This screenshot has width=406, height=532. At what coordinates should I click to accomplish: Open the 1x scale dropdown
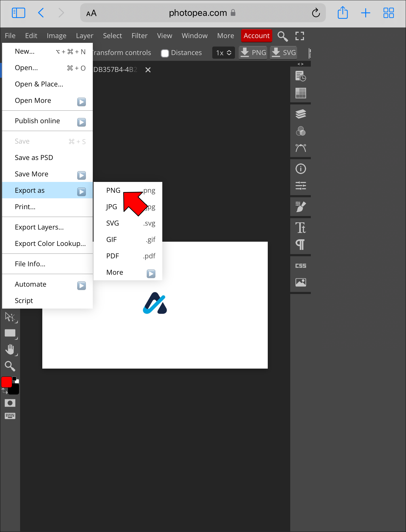tap(224, 53)
